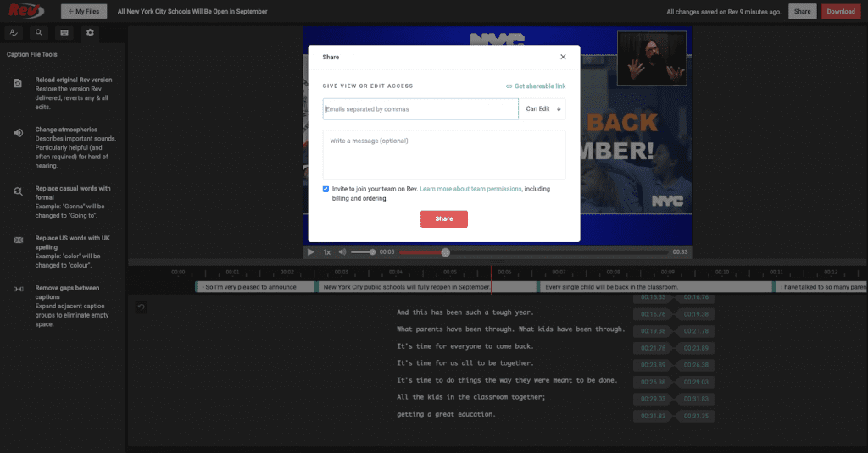
Task: Go back to My Files
Action: (x=84, y=11)
